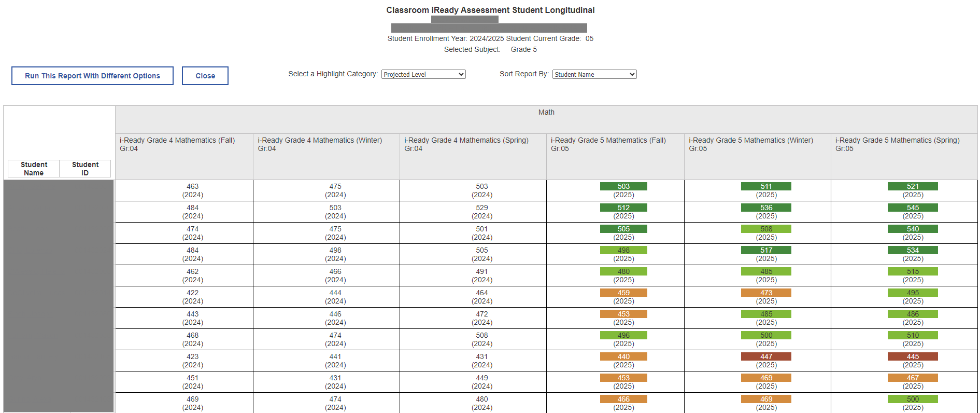Click the dark green 512 score
Viewport: 980px width, 413px height.
(623, 208)
